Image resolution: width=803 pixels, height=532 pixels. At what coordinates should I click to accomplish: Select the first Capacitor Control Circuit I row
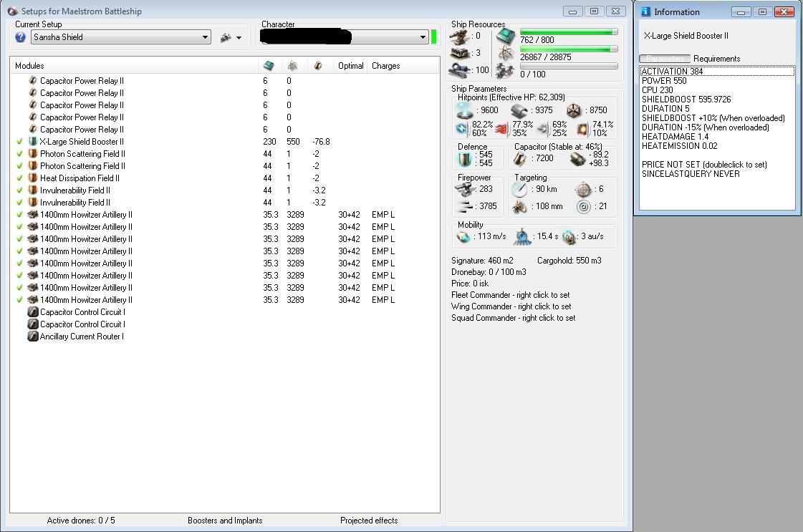(x=225, y=312)
